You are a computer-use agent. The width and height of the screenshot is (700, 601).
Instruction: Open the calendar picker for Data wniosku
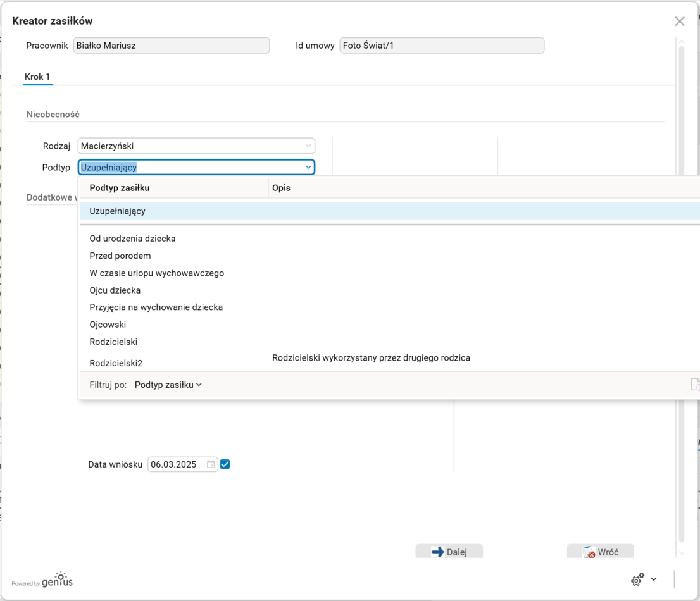tap(211, 464)
